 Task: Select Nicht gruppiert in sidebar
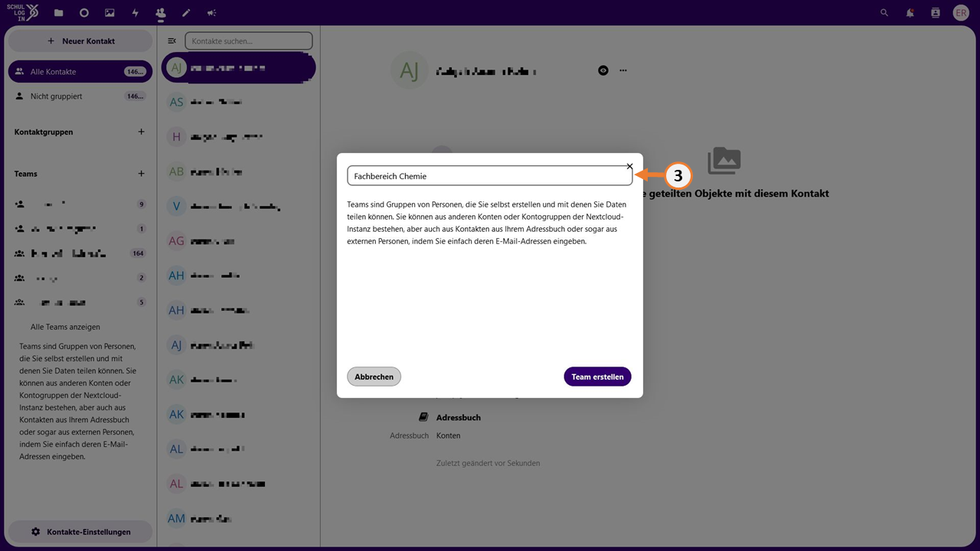coord(80,96)
